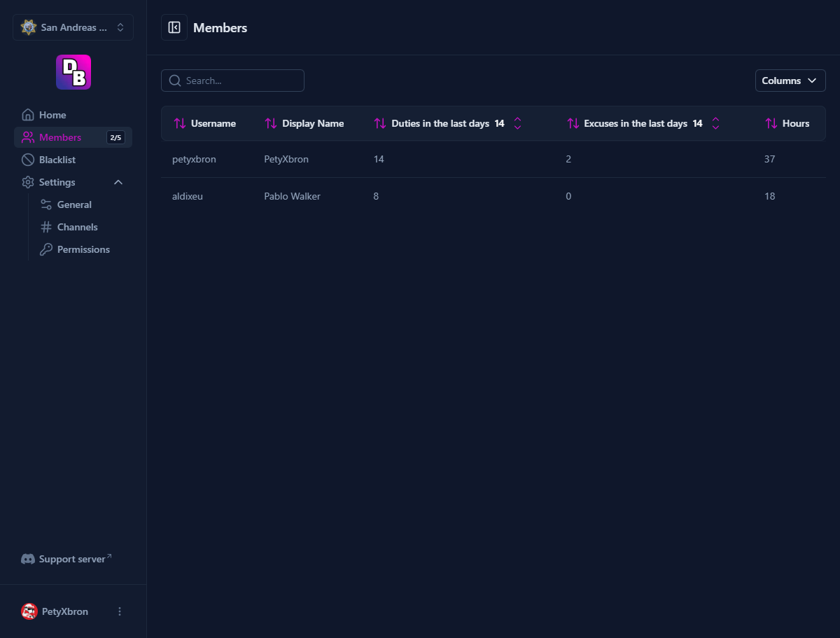
Task: Click the hashtag icon next to Channels
Action: point(45,226)
